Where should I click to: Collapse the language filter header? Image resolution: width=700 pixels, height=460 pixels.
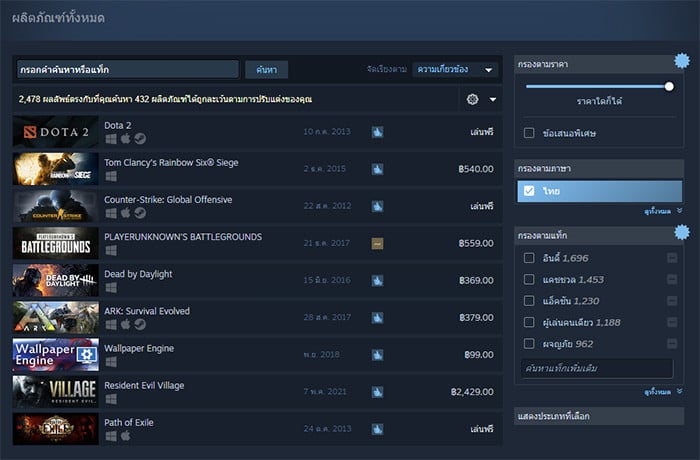coord(599,168)
